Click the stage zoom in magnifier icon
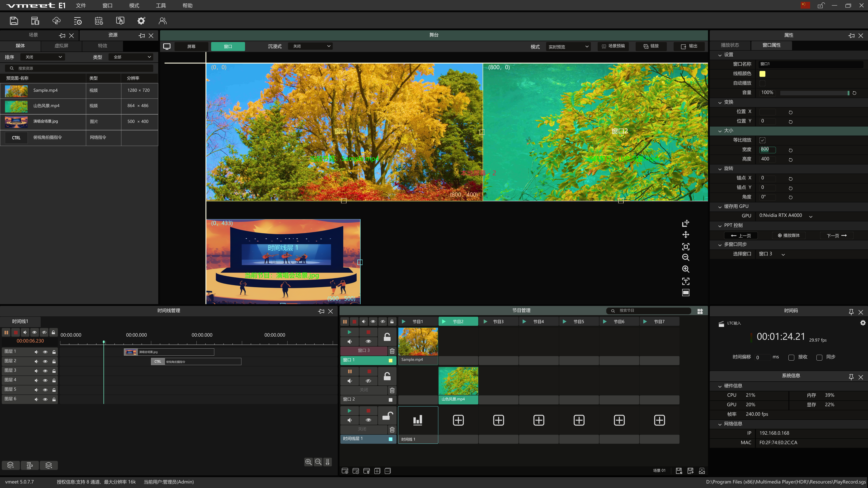 tap(686, 269)
